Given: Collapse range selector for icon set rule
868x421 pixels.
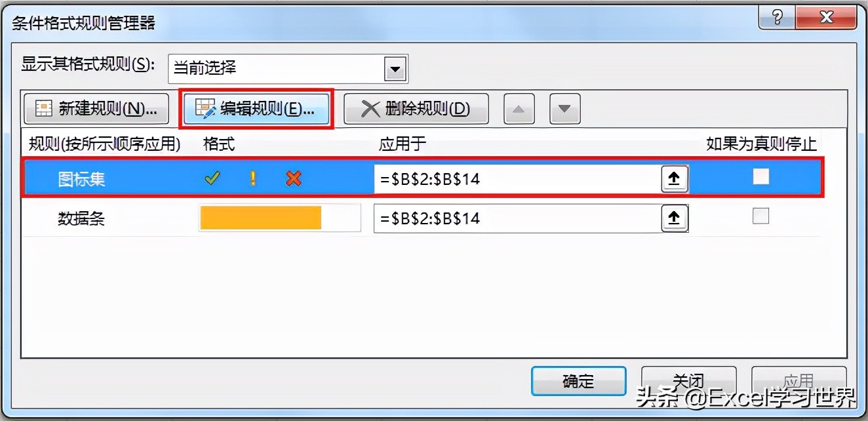Looking at the screenshot, I should [x=674, y=178].
